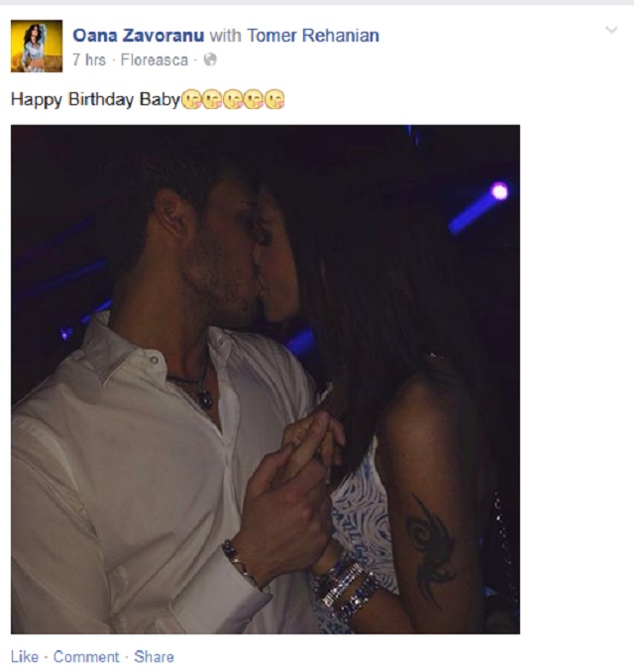Open Oana Zavoranu's profile picture thumbnail
Screen dimensions: 634x672
[37, 46]
